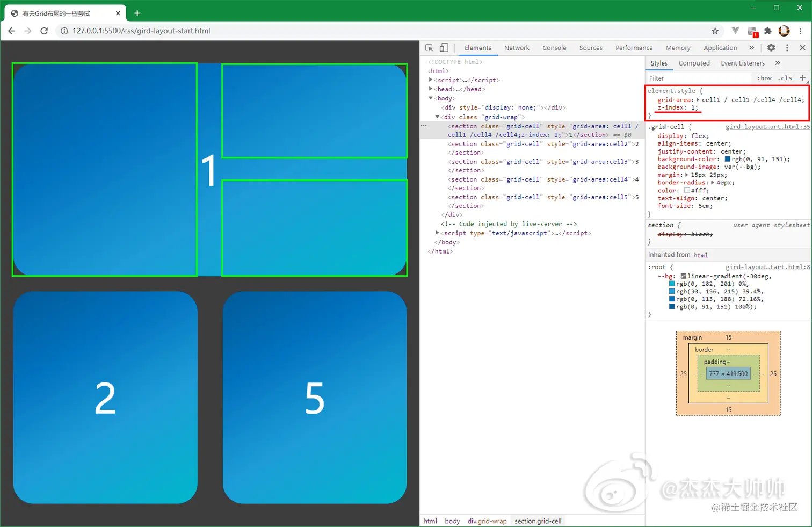Viewport: 812px width, 527px height.
Task: Select html in breadcrumb trail
Action: click(x=430, y=521)
